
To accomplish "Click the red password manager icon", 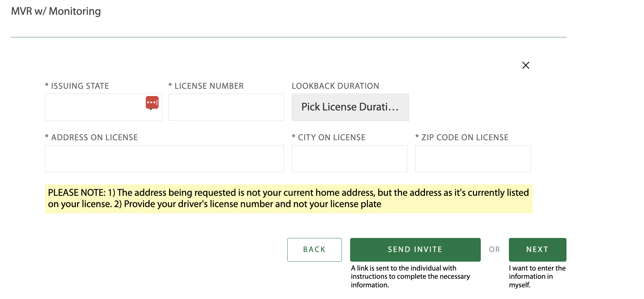I will coord(152,103).
